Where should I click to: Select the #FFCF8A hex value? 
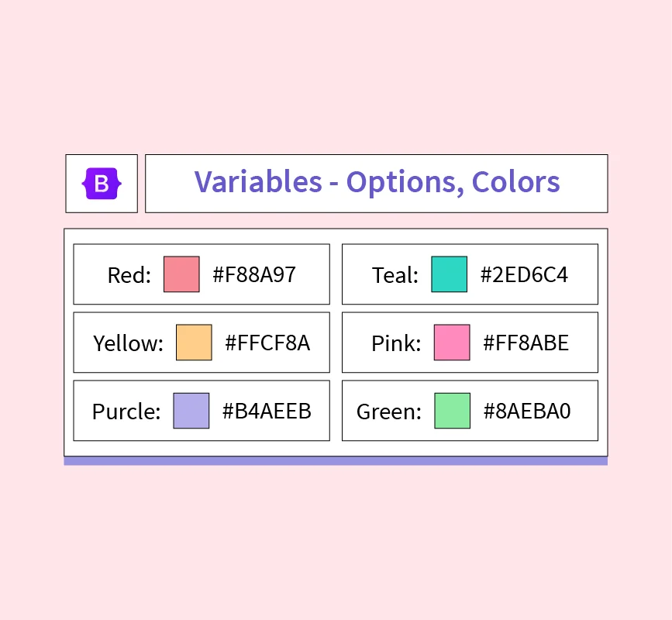click(267, 343)
